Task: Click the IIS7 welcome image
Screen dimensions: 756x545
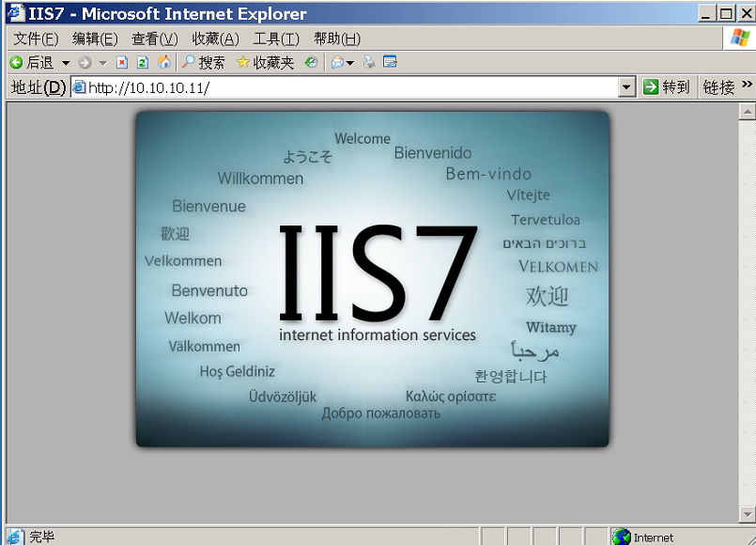Action: 372,279
